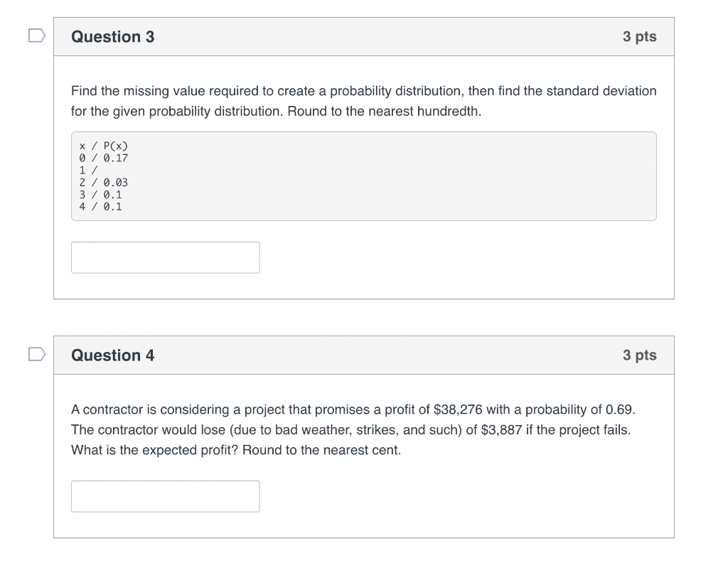Click the row showing 0 / 0.17
This screenshot has height=568, width=728.
pyautogui.click(x=102, y=158)
